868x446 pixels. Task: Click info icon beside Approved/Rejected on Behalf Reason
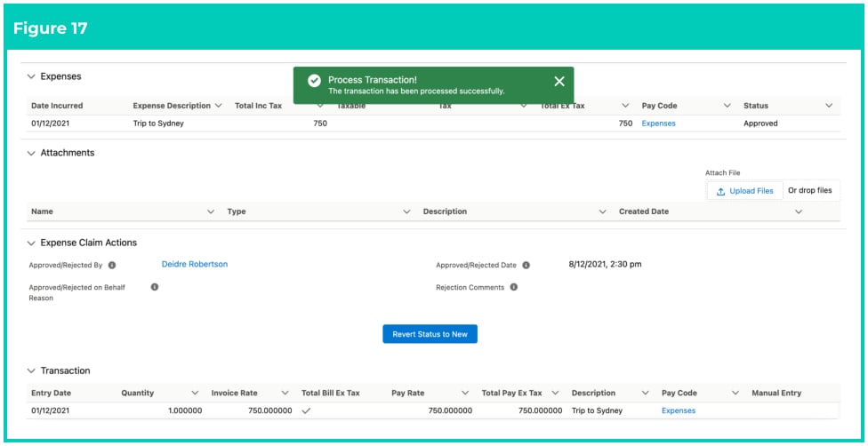pyautogui.click(x=155, y=287)
